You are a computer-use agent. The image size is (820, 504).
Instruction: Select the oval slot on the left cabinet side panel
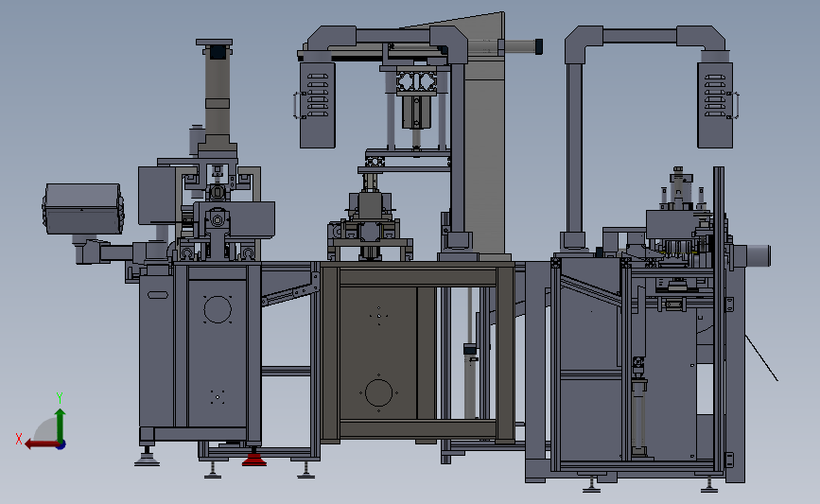tap(157, 295)
